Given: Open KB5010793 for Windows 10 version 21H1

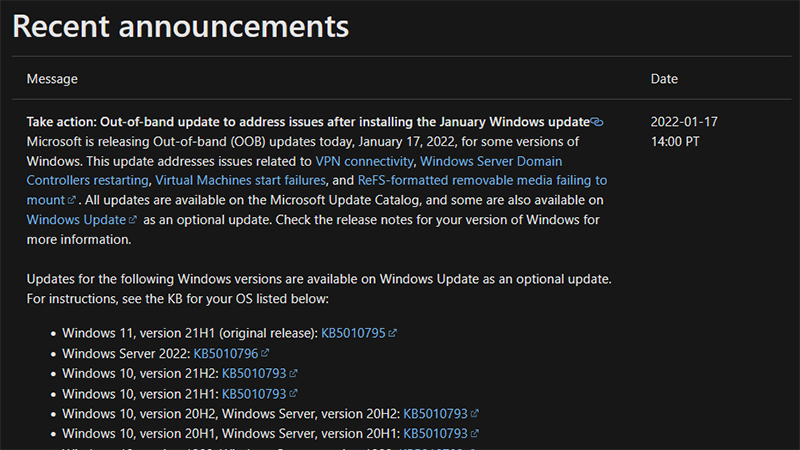Looking at the screenshot, I should [254, 393].
